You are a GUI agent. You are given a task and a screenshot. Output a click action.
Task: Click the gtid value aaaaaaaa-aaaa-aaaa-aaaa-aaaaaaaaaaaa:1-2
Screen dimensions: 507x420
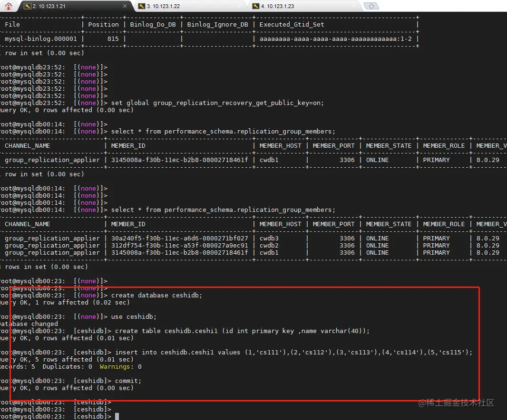point(336,39)
